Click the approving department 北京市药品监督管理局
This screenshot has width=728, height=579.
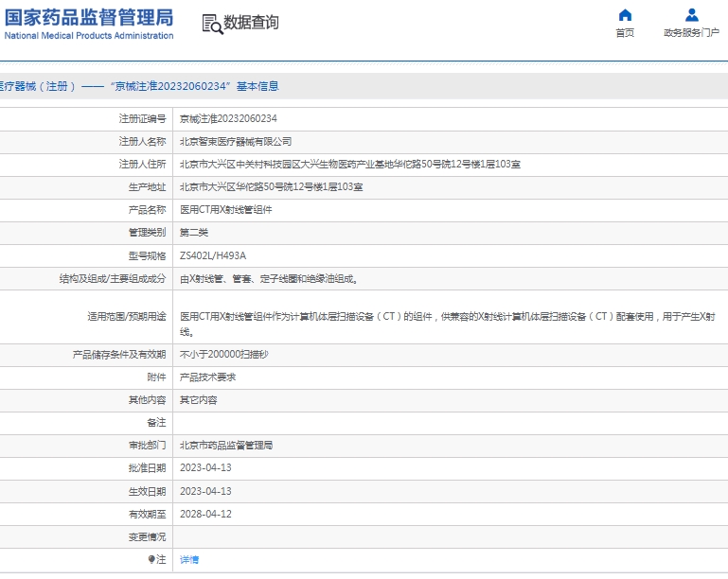226,446
